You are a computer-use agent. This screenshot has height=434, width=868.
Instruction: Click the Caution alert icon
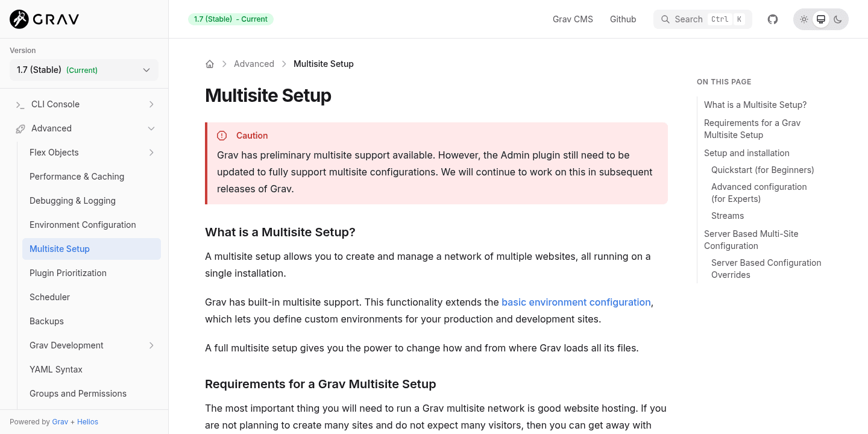[x=222, y=136]
